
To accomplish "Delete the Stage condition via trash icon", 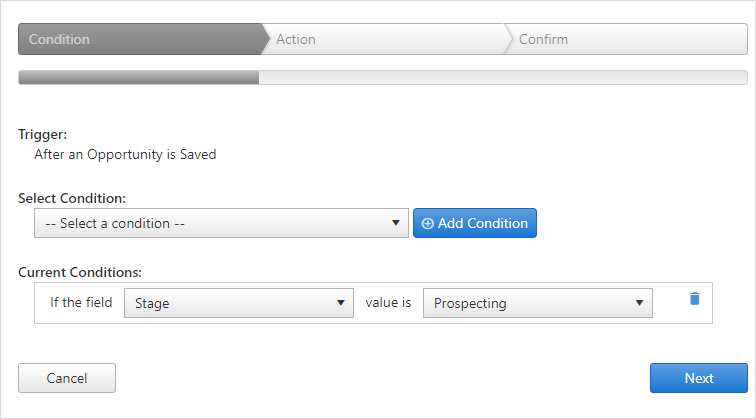I will point(694,299).
